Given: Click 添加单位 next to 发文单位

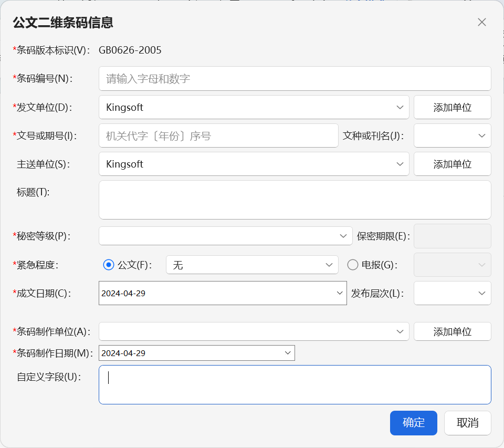Looking at the screenshot, I should pyautogui.click(x=452, y=107).
